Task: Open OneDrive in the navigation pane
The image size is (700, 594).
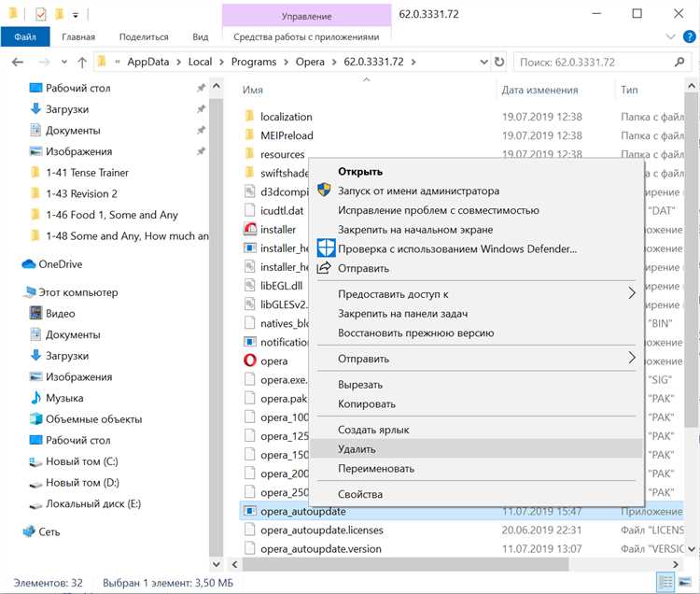Action: tap(61, 264)
